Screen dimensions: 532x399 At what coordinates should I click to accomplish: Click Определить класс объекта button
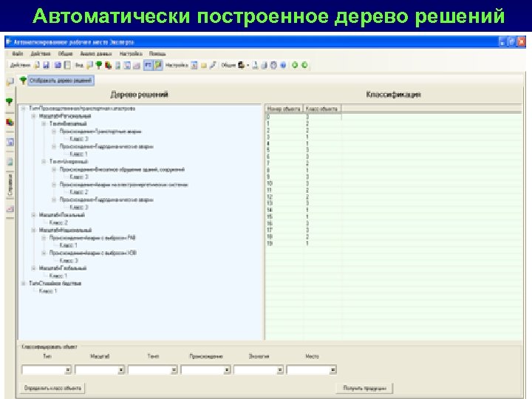click(x=52, y=388)
